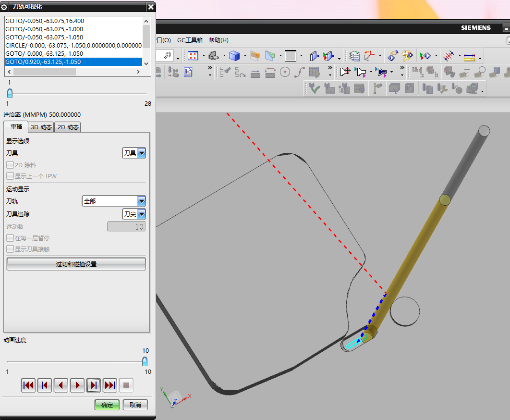Rewind to the start of tool path
This screenshot has height=420, width=510.
pyautogui.click(x=28, y=385)
